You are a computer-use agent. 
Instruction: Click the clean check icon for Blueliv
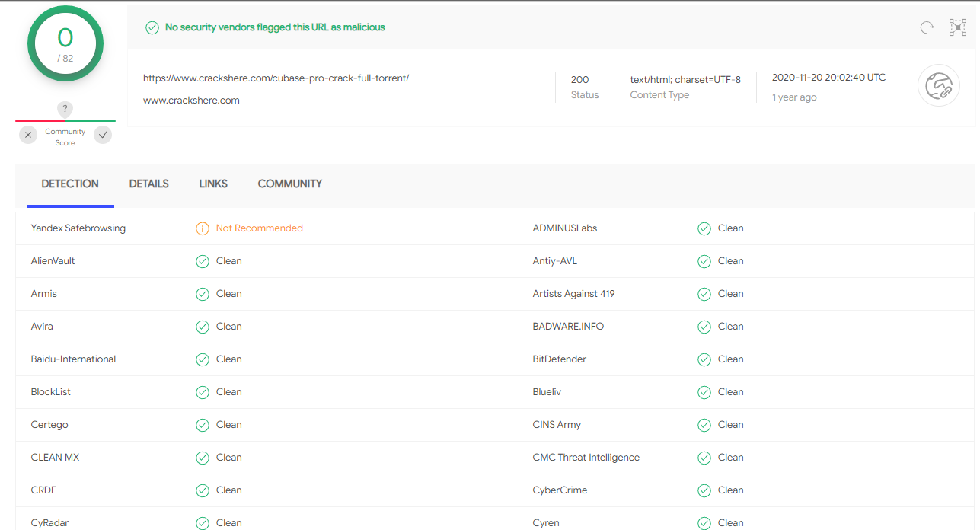[x=704, y=392]
